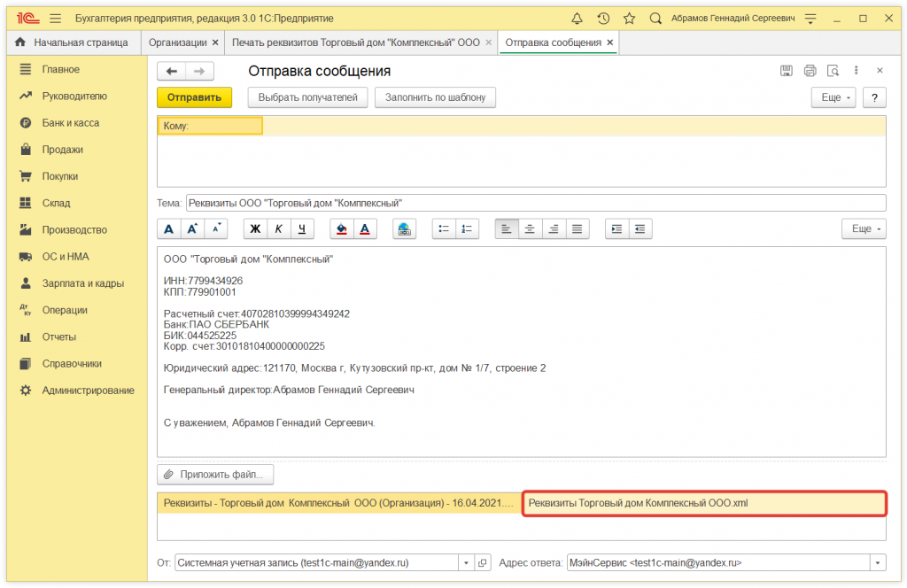907x588 pixels.
Task: Toggle italic formatting (К) in the editor toolbar
Action: tap(278, 229)
